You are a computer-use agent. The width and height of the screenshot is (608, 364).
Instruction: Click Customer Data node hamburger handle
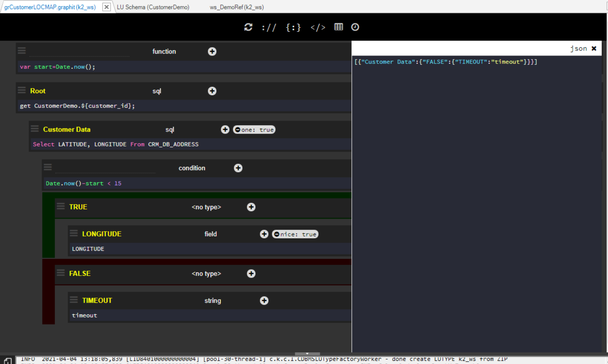[x=35, y=128]
